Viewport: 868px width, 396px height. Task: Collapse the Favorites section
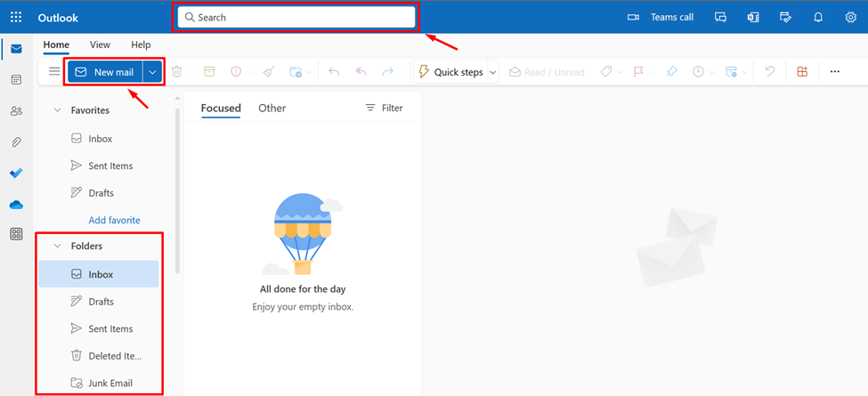coord(57,110)
